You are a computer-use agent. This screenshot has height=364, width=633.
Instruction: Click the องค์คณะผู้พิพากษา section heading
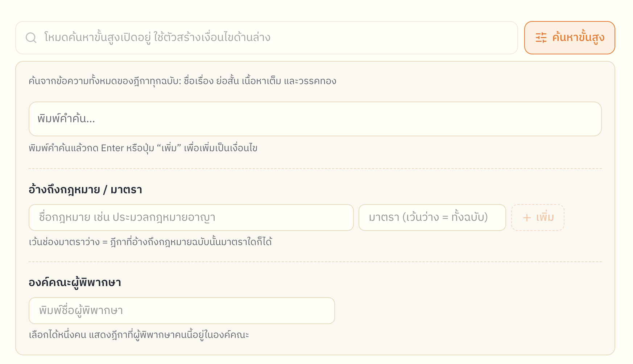pos(75,282)
